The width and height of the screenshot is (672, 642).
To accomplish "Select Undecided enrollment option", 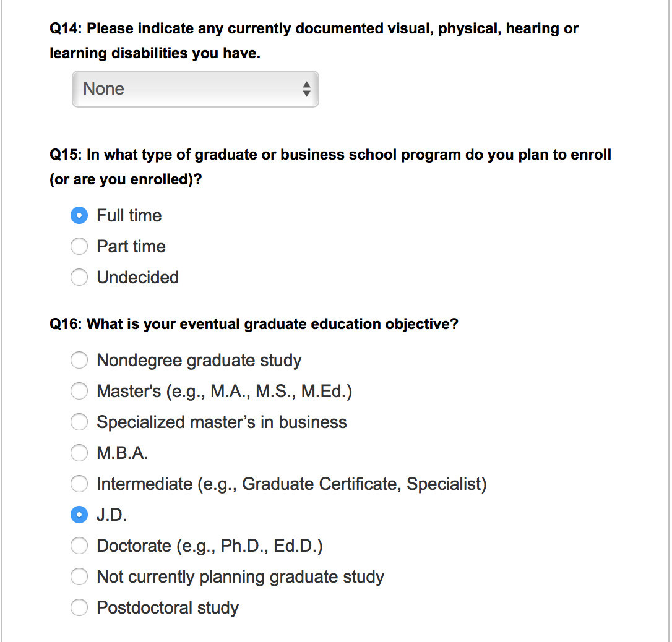I will click(x=79, y=277).
